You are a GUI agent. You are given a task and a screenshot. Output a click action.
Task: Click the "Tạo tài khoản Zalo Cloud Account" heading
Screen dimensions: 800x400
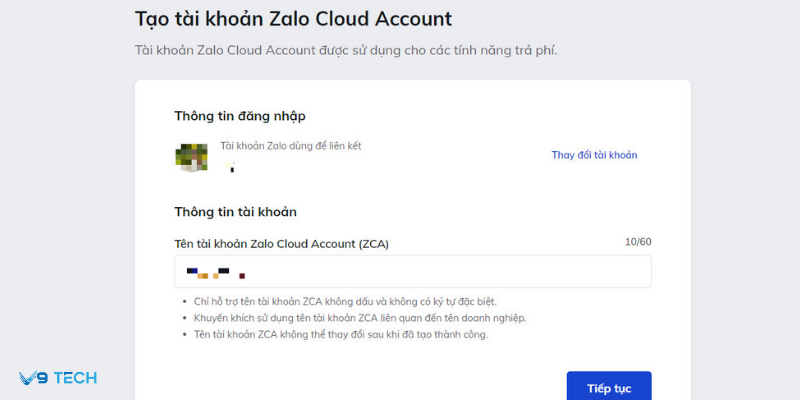tap(293, 19)
